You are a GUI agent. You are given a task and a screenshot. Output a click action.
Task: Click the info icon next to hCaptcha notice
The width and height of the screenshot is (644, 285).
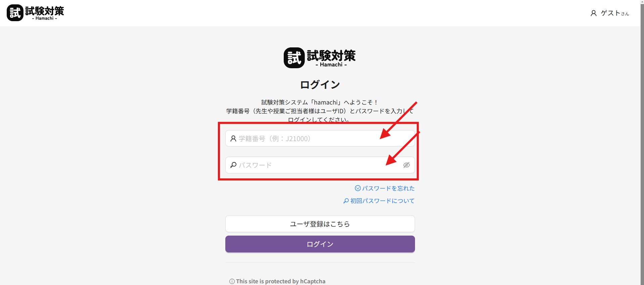point(232,281)
